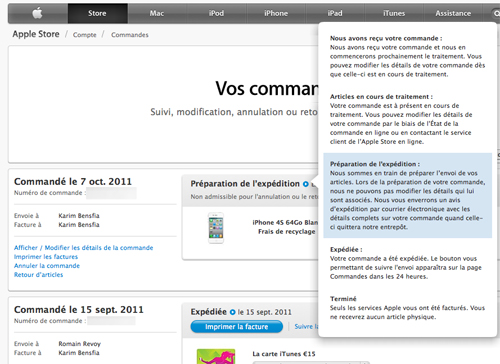
Task: Click the Commandes breadcrumb
Action: pos(130,35)
